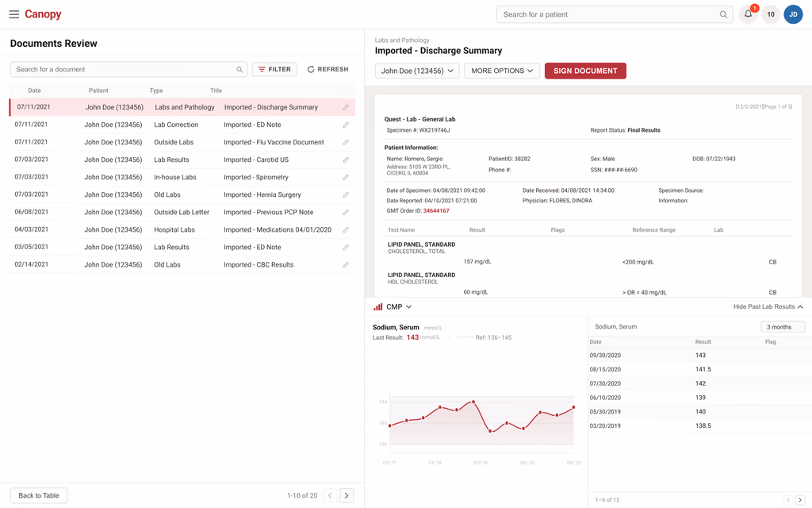
Task: Click pencil icon for Flu Vaccine Document
Action: coord(346,142)
